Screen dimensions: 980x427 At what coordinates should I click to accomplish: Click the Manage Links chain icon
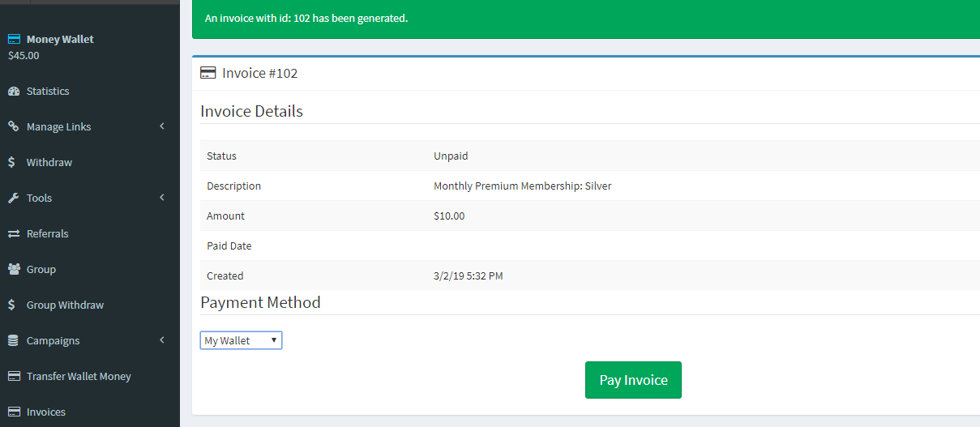pyautogui.click(x=13, y=126)
